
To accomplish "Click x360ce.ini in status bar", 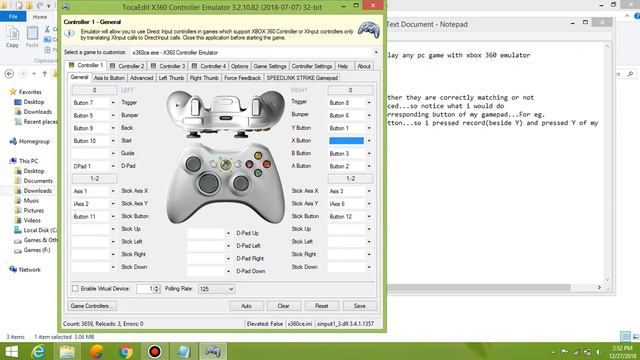I will click(300, 324).
